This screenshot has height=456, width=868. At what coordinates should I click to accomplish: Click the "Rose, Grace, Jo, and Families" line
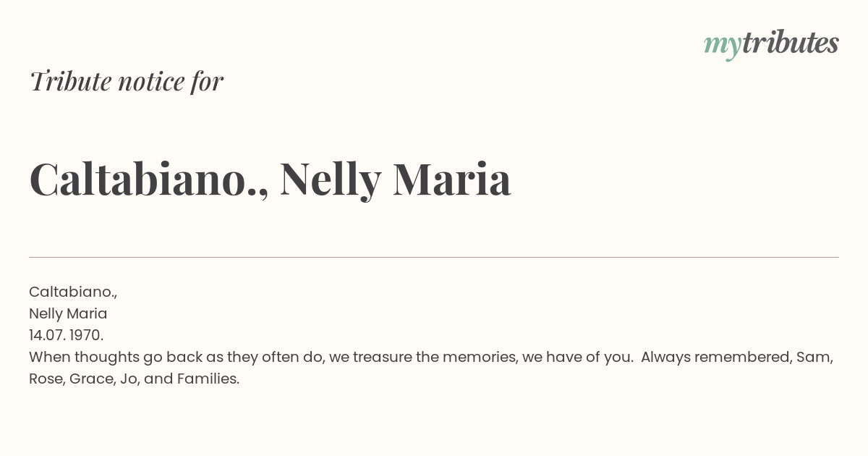134,379
